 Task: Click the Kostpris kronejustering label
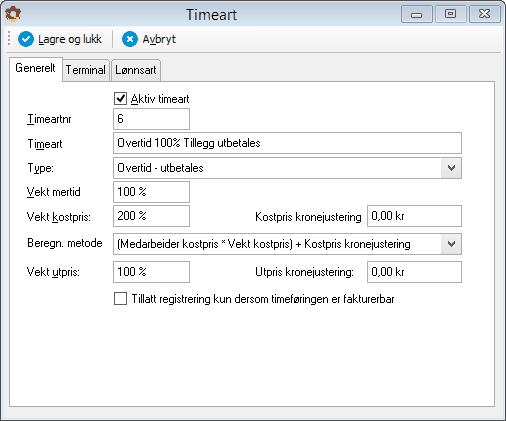click(x=308, y=217)
